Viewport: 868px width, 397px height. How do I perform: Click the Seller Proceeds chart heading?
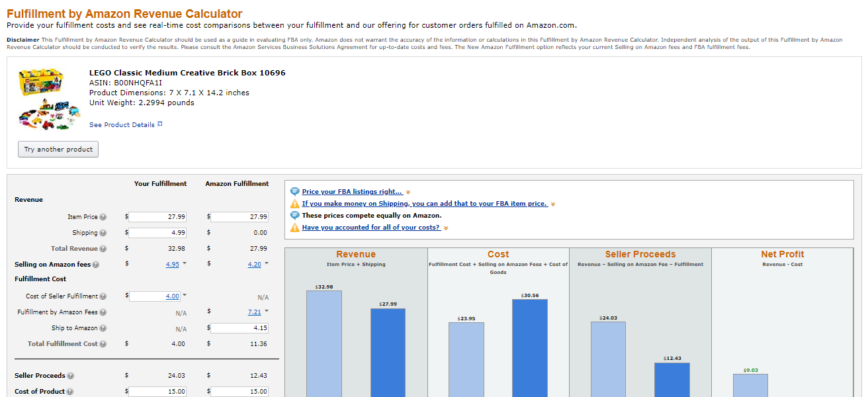coord(640,254)
